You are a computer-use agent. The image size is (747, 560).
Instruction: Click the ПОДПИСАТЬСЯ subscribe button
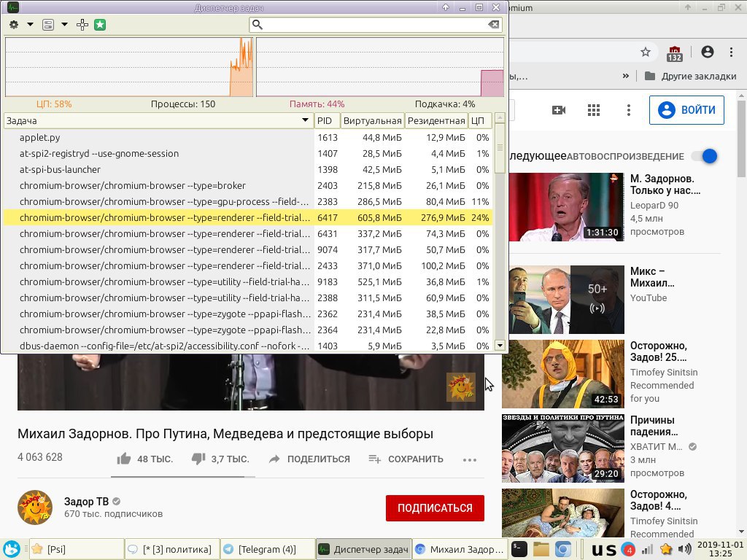[x=435, y=508]
